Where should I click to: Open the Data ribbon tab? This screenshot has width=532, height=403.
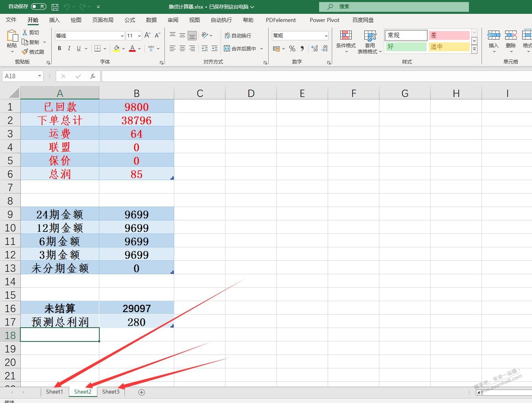(x=151, y=20)
